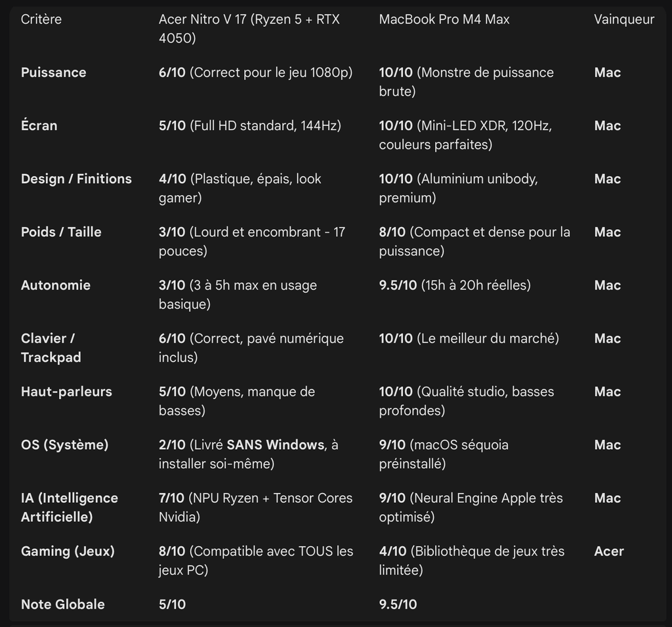Click the "Critère" column header

[41, 20]
